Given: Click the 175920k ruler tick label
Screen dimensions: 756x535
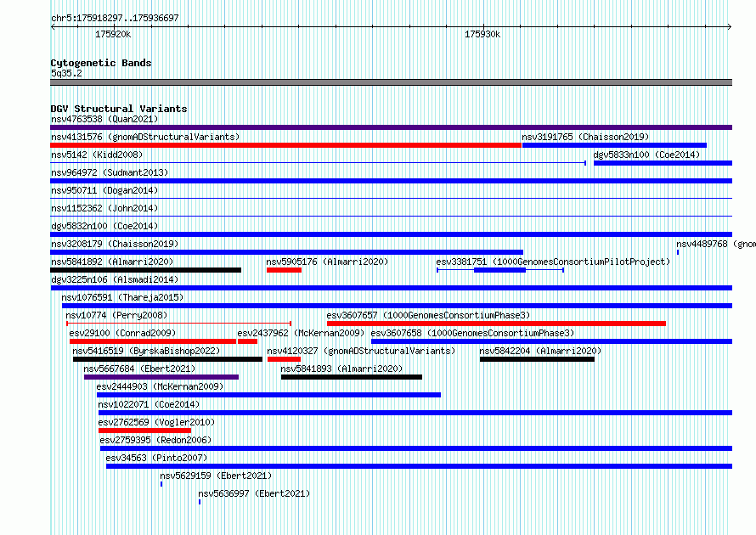Looking at the screenshot, I should click(x=113, y=34).
